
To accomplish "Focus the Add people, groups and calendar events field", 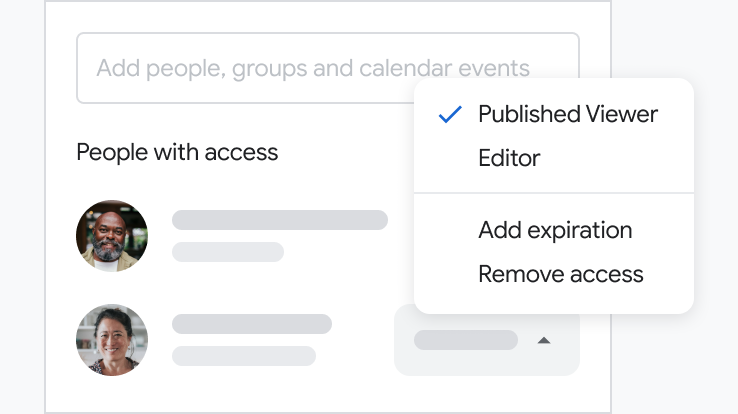I will (x=312, y=69).
